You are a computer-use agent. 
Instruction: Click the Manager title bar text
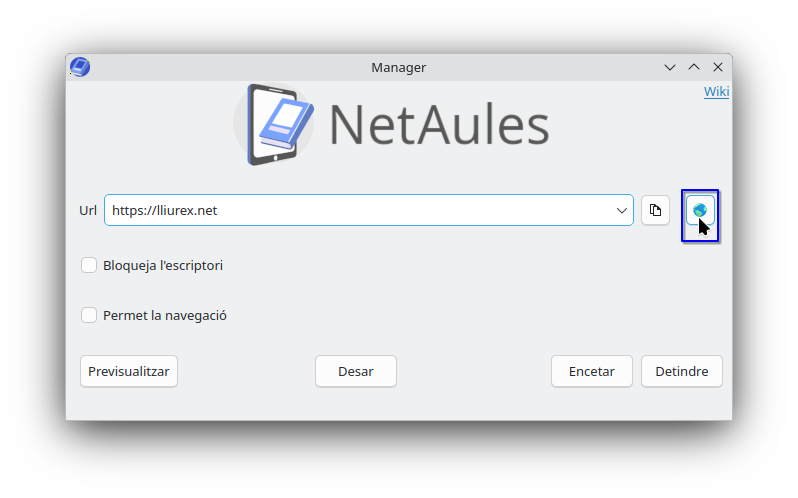pyautogui.click(x=398, y=67)
